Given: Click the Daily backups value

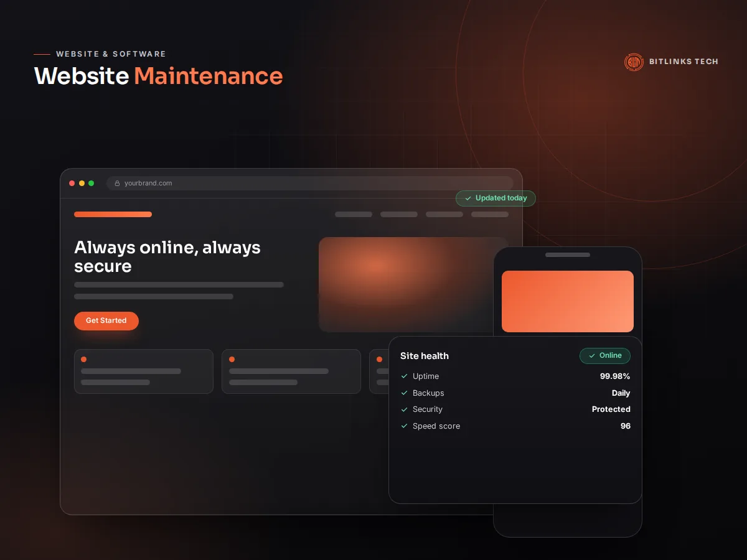Looking at the screenshot, I should pyautogui.click(x=621, y=393).
